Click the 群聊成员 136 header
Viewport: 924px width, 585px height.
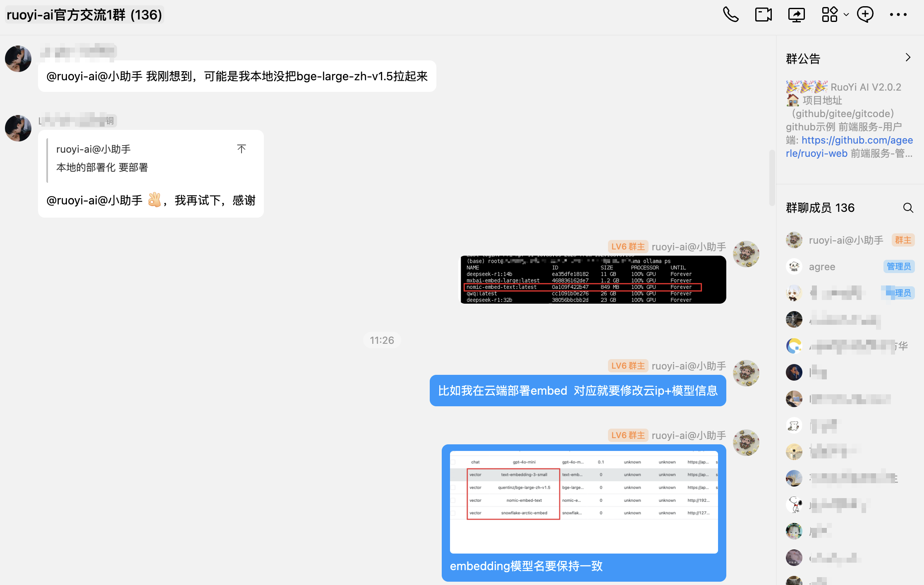[820, 208]
